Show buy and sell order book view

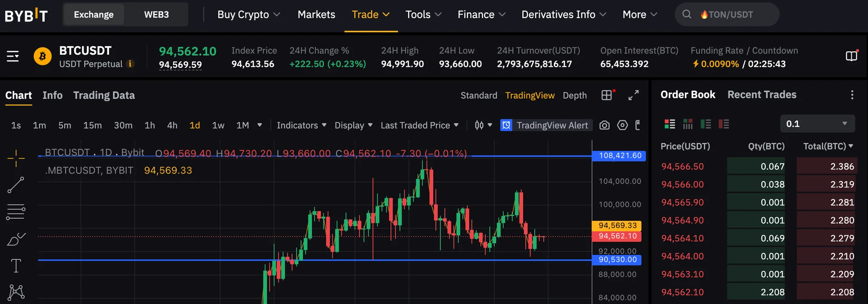pyautogui.click(x=670, y=124)
